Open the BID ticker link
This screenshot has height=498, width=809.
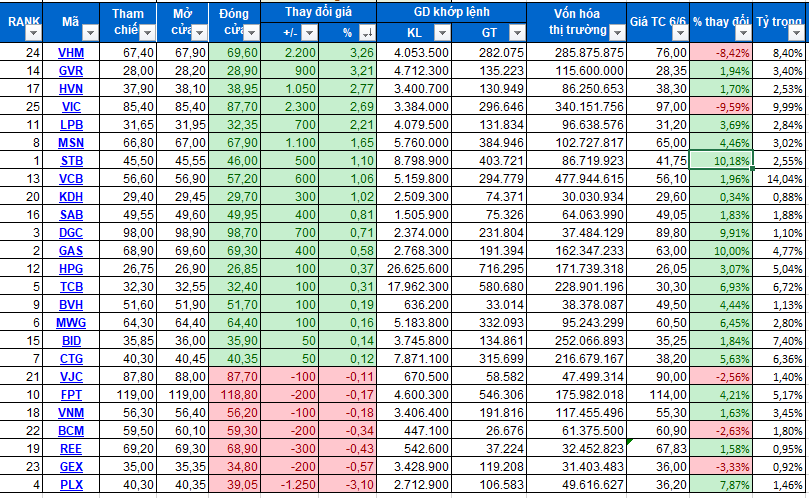71,341
